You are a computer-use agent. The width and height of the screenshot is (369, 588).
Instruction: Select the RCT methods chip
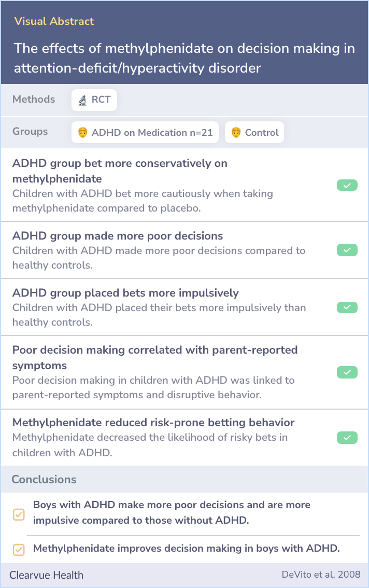[x=94, y=100]
